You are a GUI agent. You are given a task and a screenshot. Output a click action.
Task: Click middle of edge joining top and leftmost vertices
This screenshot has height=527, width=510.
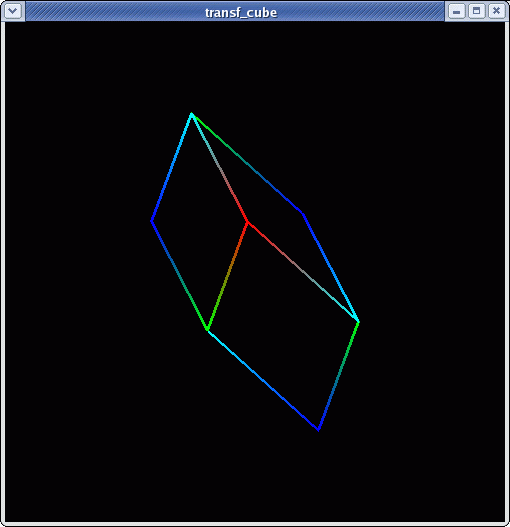coord(171,167)
